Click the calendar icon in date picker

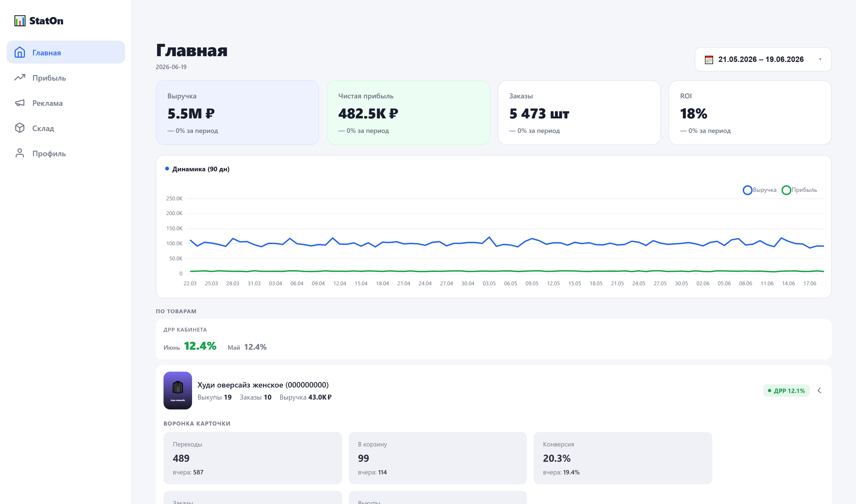(709, 60)
